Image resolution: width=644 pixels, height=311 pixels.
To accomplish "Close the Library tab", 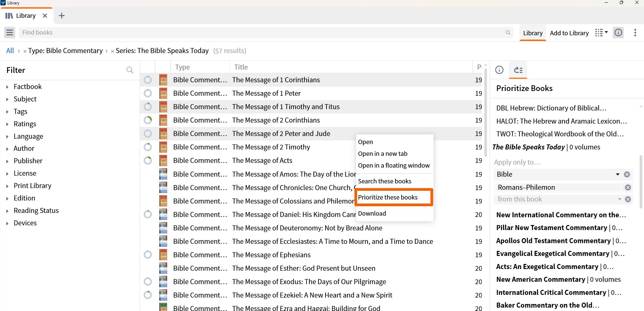I will [x=45, y=16].
